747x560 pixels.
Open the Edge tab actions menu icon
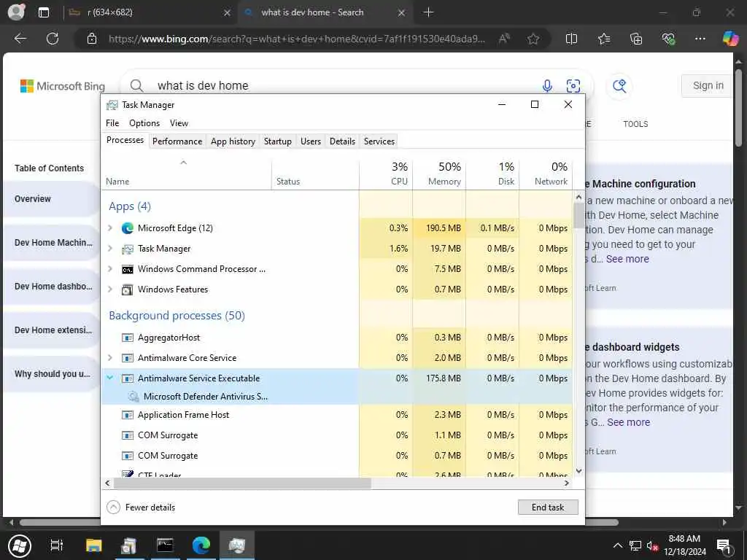[x=43, y=12]
